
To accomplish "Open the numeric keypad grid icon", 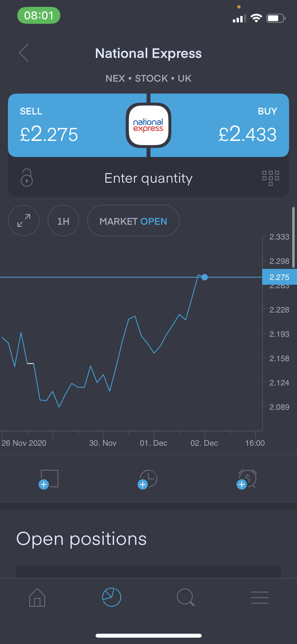I will [x=271, y=178].
